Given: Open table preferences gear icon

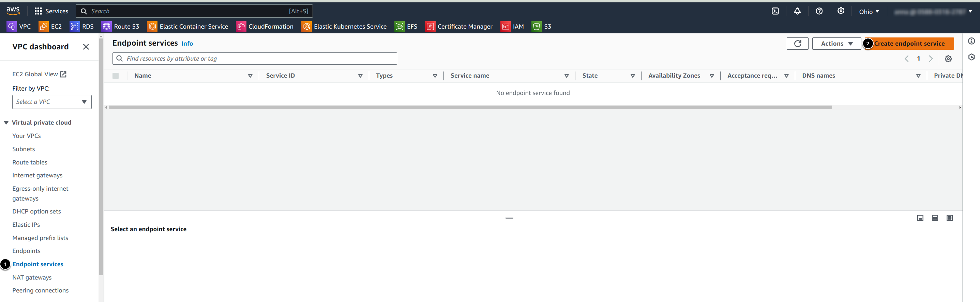Looking at the screenshot, I should tap(948, 59).
